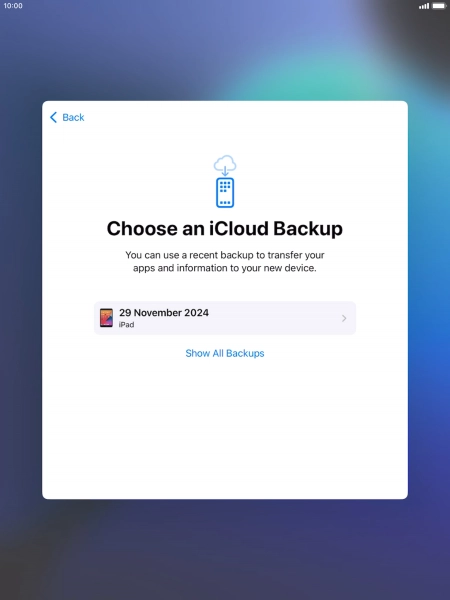Click the apps and information description line
This screenshot has height=600, width=450.
(225, 268)
